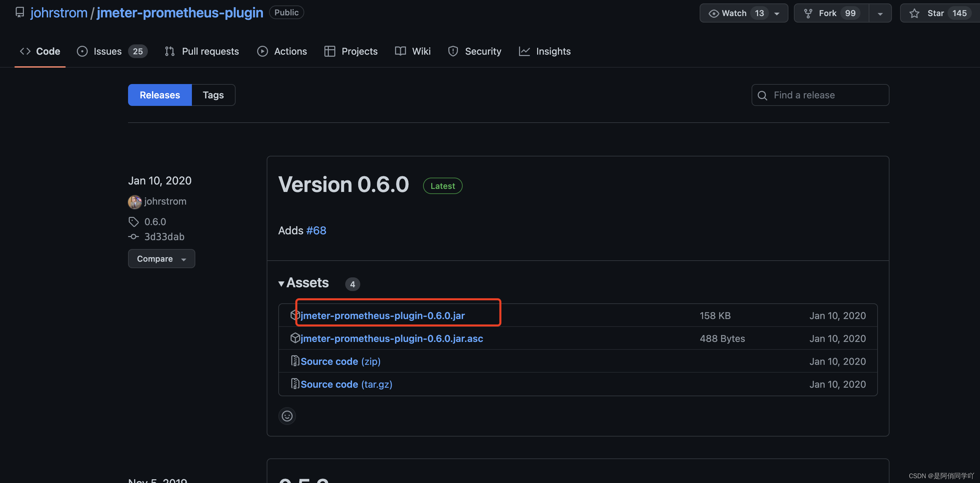Viewport: 980px width, 483px height.
Task: Download Source code (zip)
Action: point(340,361)
